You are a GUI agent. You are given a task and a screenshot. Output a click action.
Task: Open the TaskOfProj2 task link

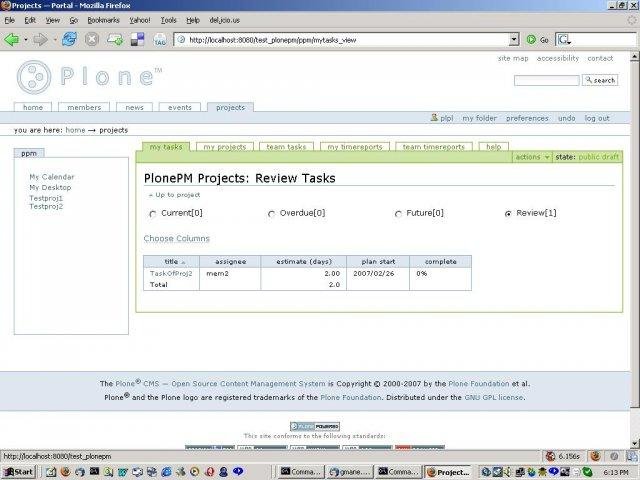click(x=171, y=273)
